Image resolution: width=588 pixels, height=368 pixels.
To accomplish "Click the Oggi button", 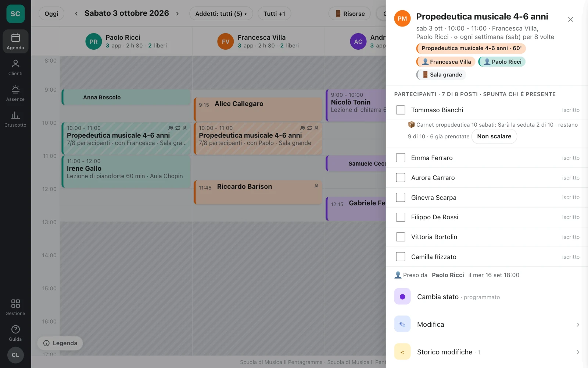I will [51, 14].
